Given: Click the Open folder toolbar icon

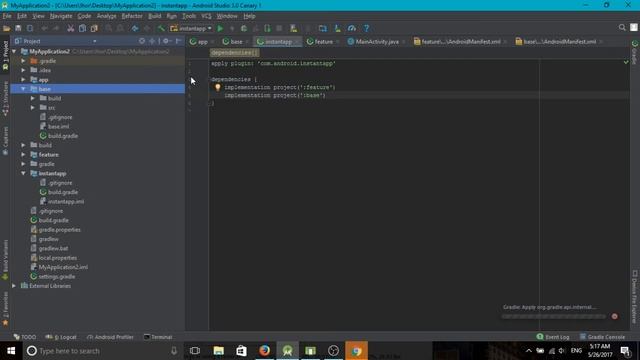Looking at the screenshot, I should point(7,28).
